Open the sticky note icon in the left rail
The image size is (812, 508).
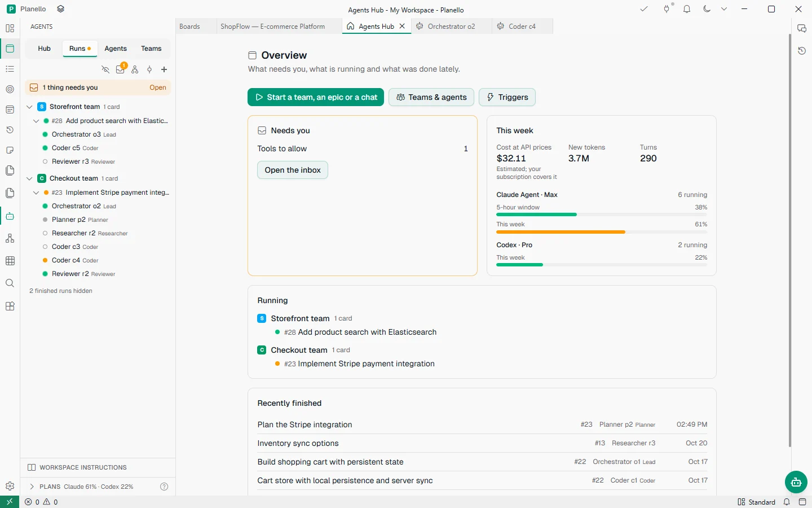coord(10,150)
